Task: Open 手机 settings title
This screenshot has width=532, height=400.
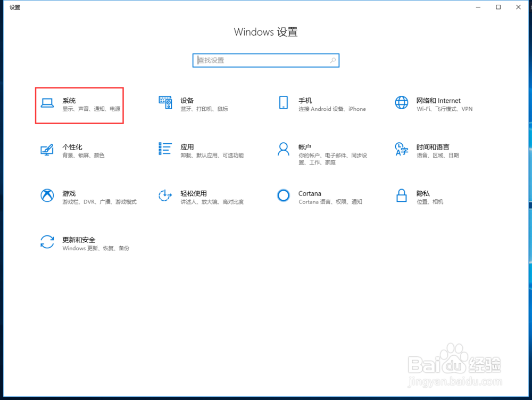Action: point(305,101)
